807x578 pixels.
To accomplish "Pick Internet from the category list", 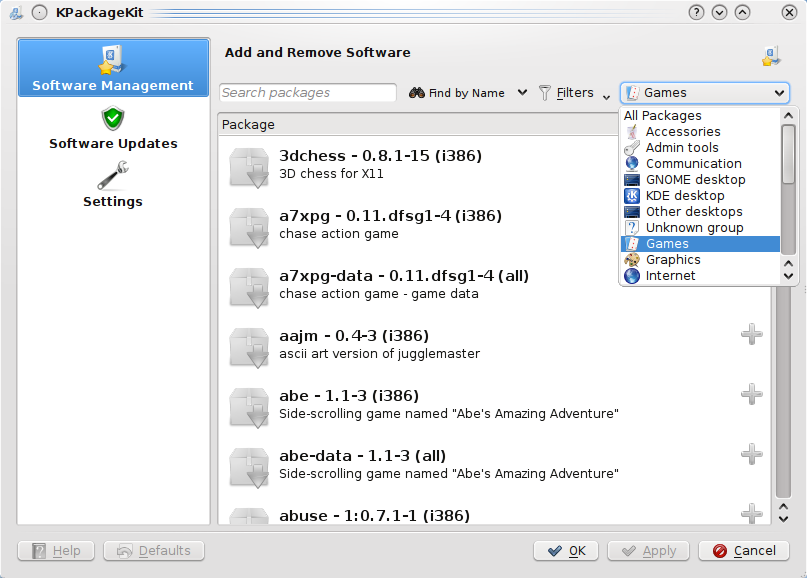I will 670,276.
